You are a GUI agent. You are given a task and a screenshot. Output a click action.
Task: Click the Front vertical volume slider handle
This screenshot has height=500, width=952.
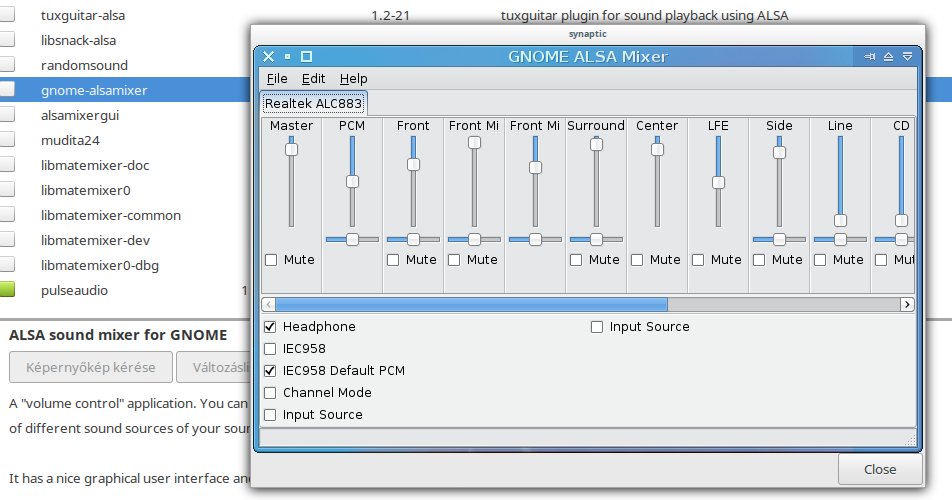point(413,164)
